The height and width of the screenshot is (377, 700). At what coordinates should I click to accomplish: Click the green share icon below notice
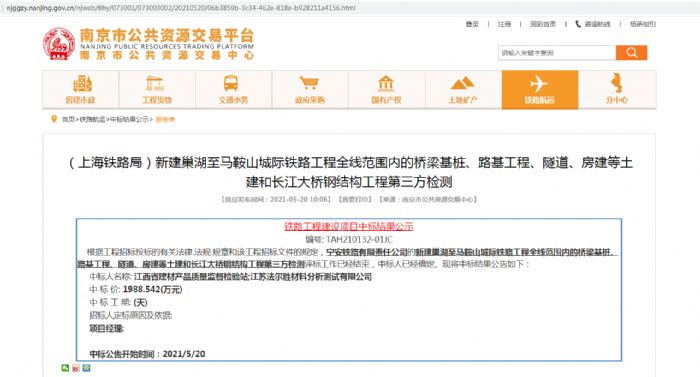pyautogui.click(x=65, y=368)
